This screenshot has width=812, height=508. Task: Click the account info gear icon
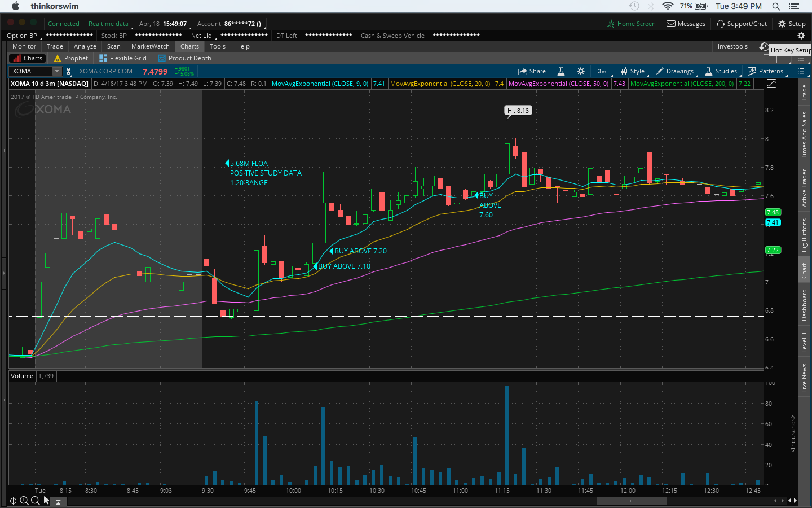[x=801, y=36]
